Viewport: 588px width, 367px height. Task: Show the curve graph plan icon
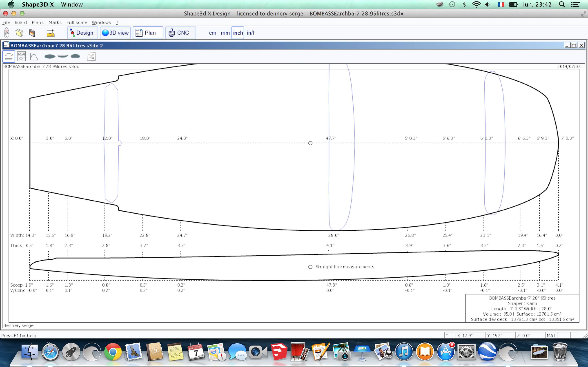point(34,57)
